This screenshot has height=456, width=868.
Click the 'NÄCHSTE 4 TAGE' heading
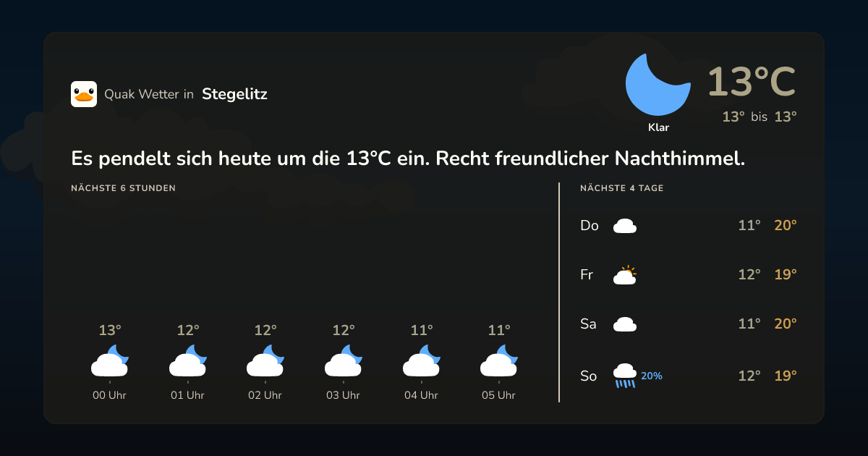622,188
